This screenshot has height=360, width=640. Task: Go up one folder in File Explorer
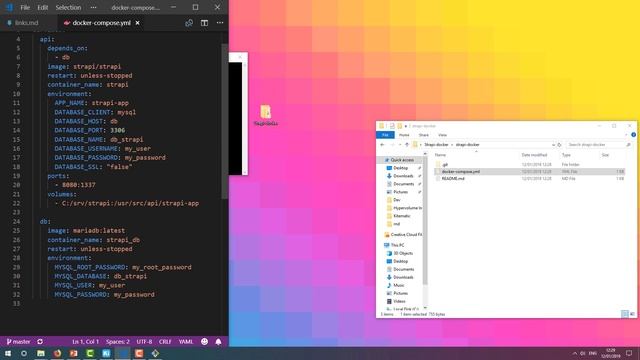tap(407, 145)
